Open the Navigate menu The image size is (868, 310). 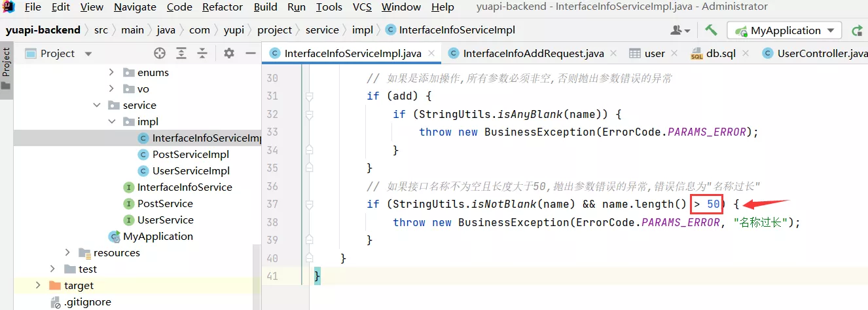click(135, 7)
